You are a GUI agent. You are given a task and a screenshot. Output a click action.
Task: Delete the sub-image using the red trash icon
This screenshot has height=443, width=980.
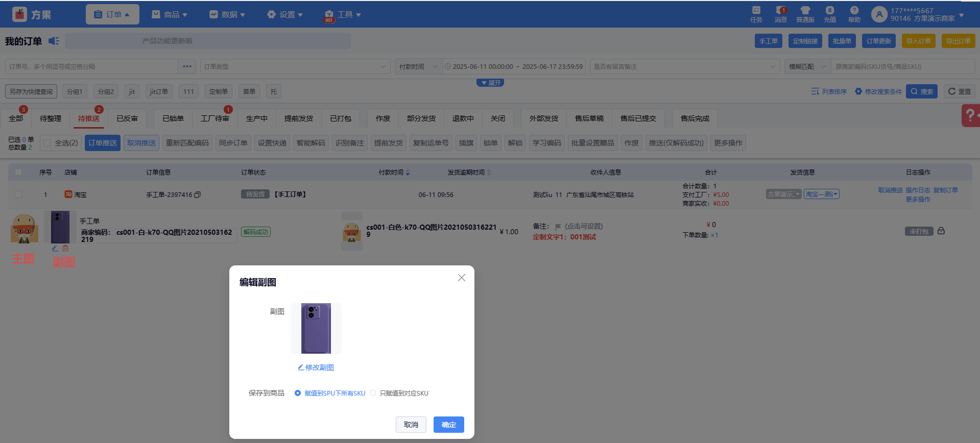[x=65, y=249]
